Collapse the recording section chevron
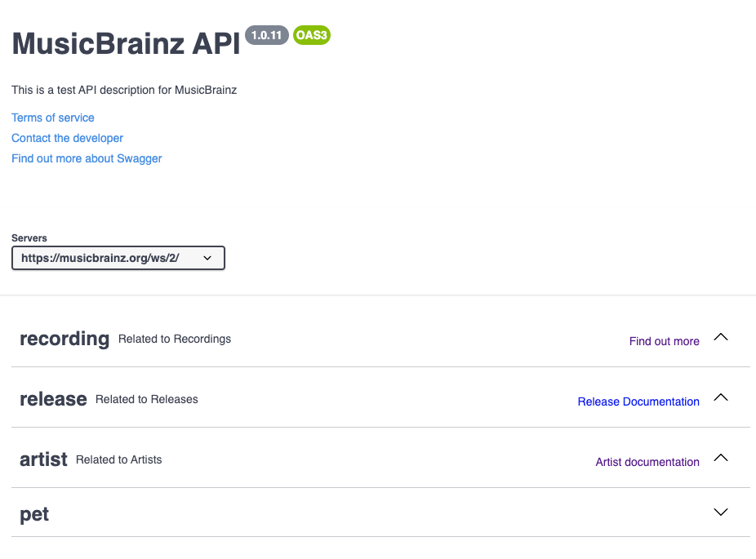The image size is (756, 559). 720,337
